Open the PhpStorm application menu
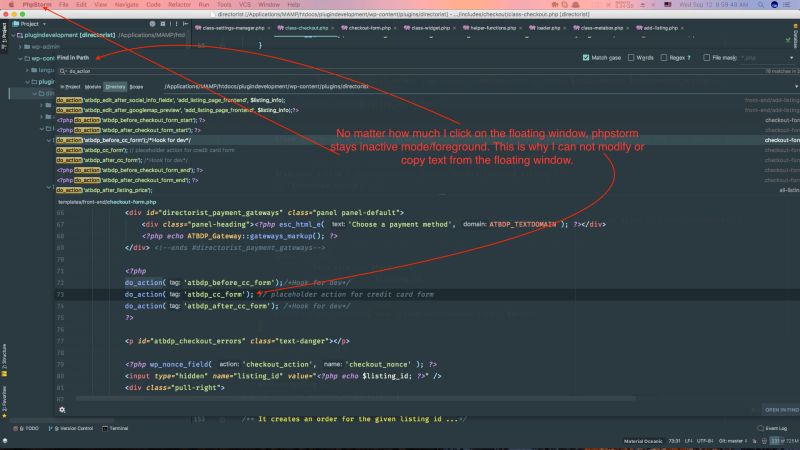Screen dimensions: 800x450 pyautogui.click(x=37, y=5)
